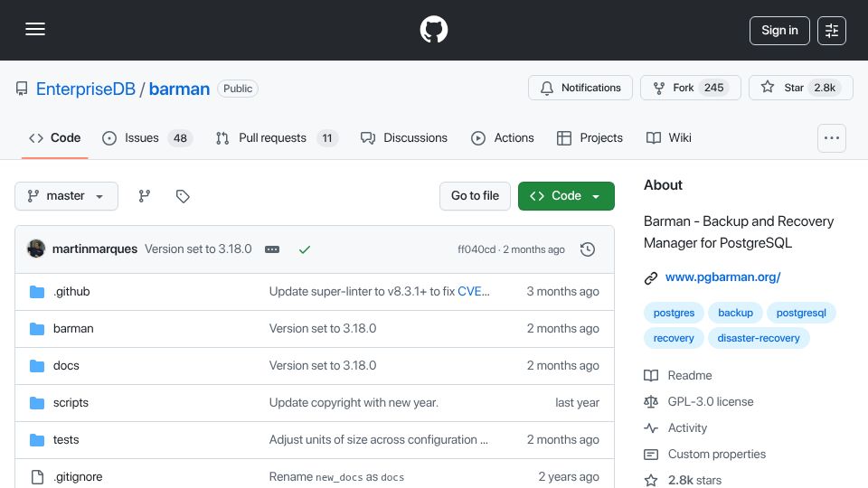Click the Go to file button
This screenshot has width=868, height=488.
(475, 196)
